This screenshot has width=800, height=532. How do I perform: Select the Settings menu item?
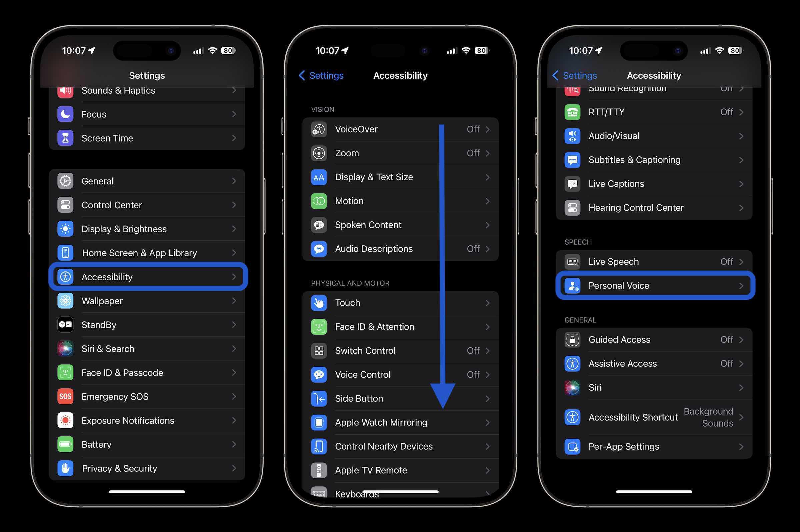click(147, 75)
